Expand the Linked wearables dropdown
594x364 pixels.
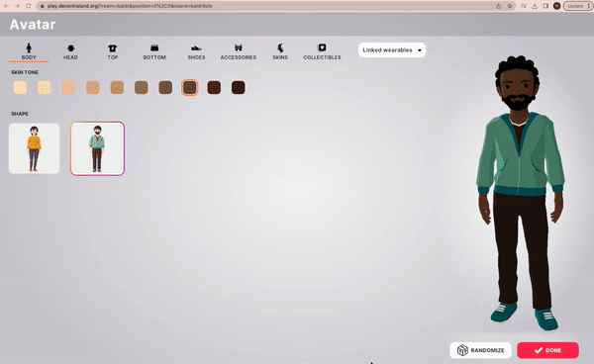tap(392, 49)
